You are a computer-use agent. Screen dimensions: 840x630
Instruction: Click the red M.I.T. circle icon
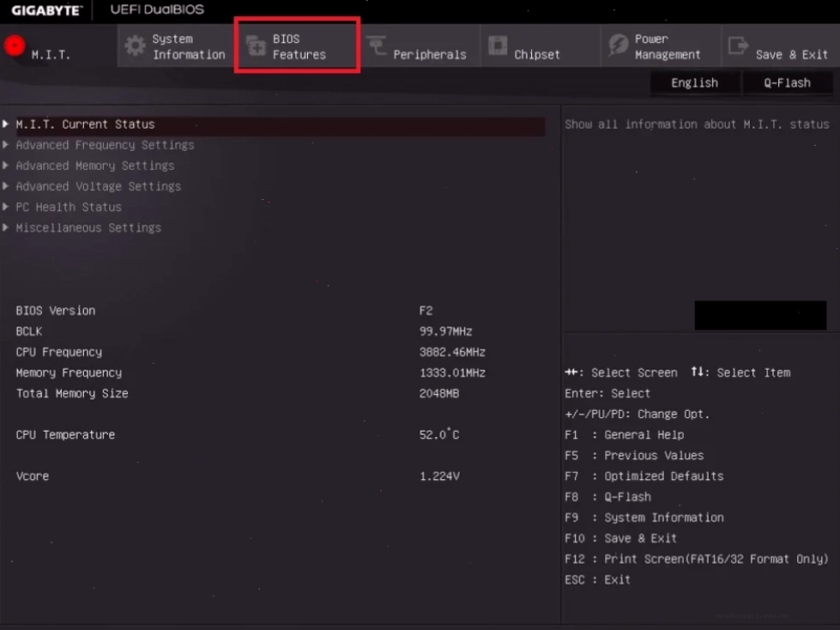[x=15, y=45]
